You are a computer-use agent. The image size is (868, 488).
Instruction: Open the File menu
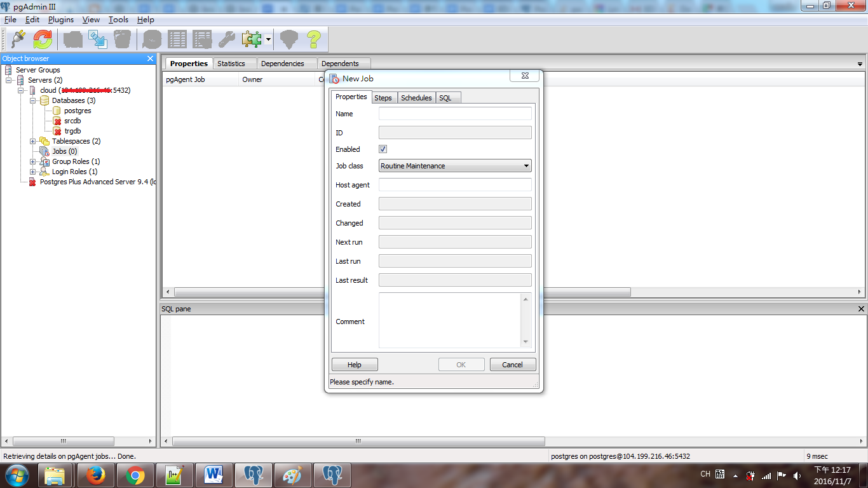[10, 20]
